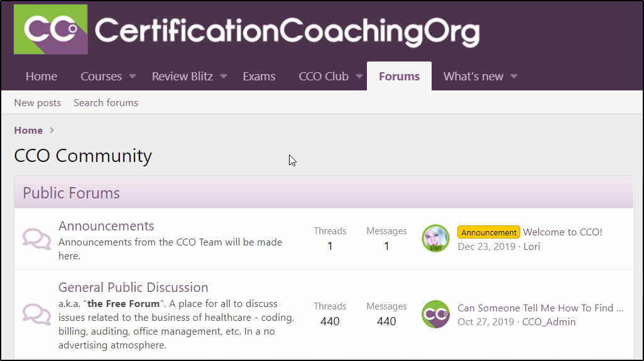Open the Announcements forum title
Screen dimensions: 644x361
coord(106,226)
